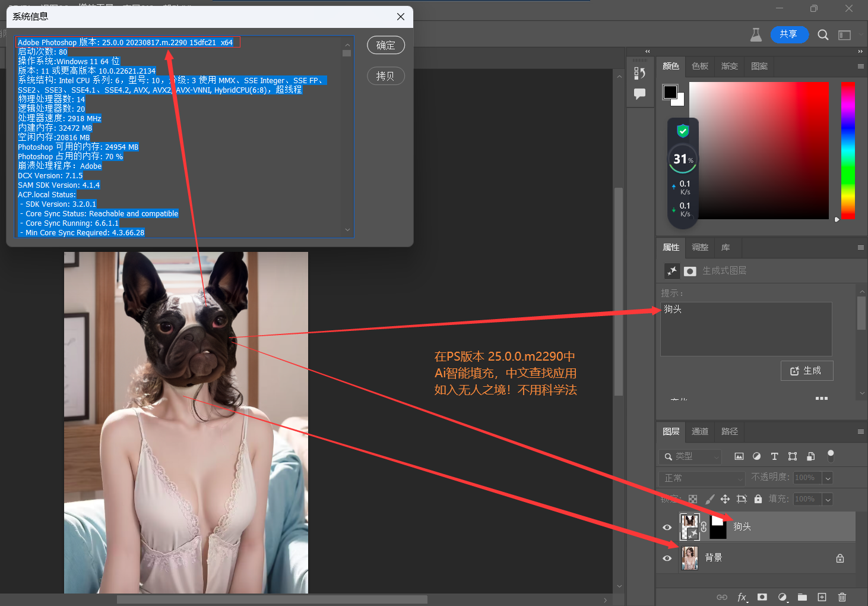868x606 pixels.
Task: Switch to the 调整 tab
Action: tap(700, 248)
